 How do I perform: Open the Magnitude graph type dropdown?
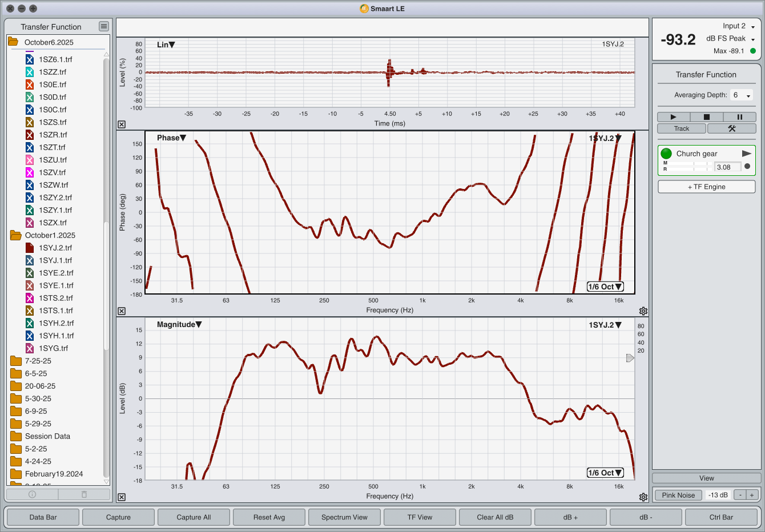(179, 324)
